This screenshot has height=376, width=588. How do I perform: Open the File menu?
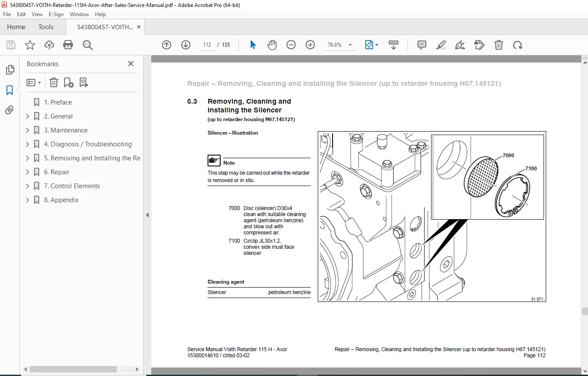tap(7, 14)
